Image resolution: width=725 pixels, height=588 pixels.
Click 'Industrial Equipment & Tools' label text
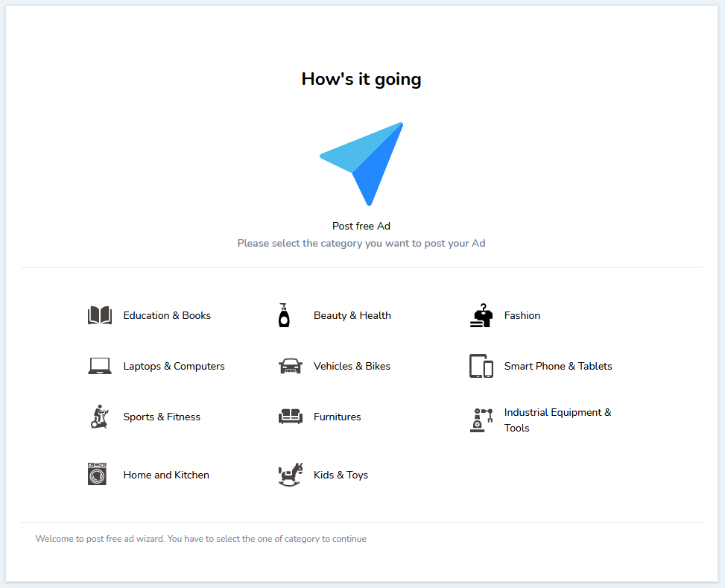coord(557,420)
